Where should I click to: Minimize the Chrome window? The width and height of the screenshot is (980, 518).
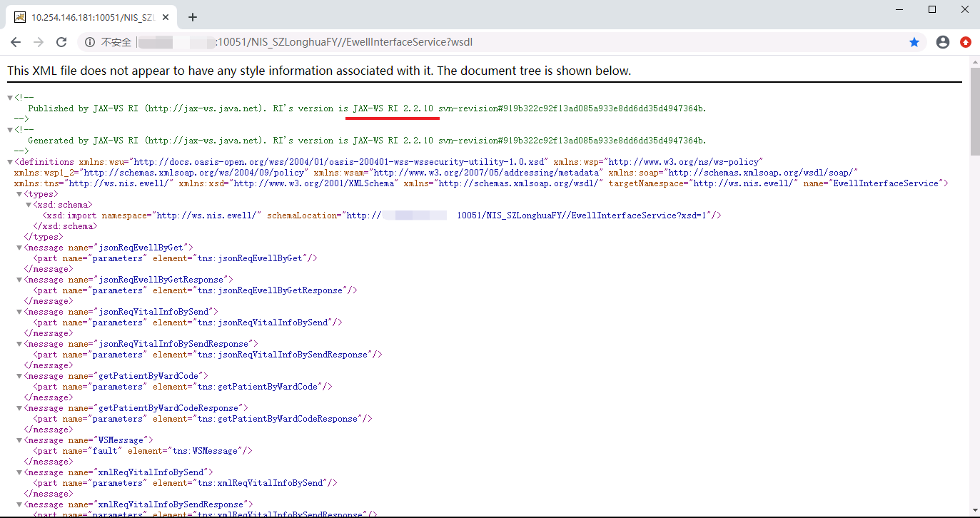tap(899, 9)
